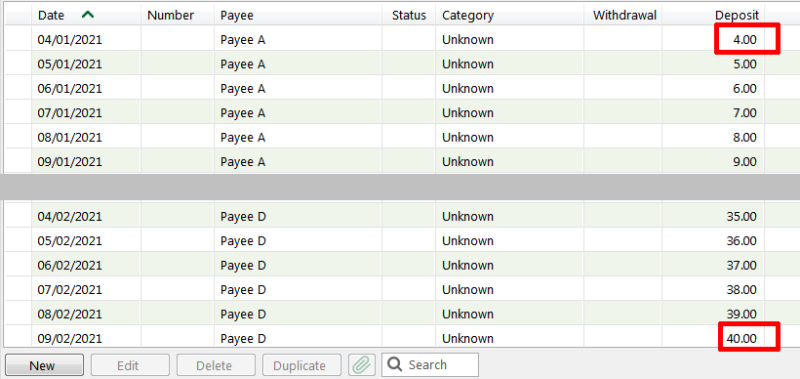The image size is (800, 379).
Task: Select date cell 04/02/2021
Action: pos(70,216)
